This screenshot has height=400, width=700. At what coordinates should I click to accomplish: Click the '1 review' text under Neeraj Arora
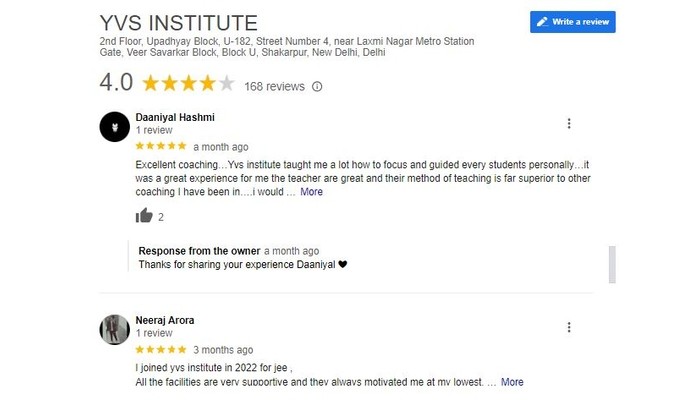tap(154, 333)
